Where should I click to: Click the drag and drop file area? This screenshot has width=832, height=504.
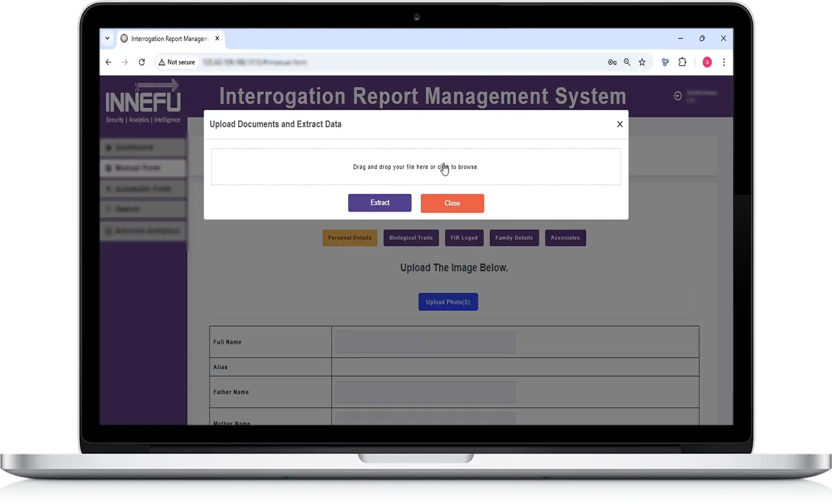click(x=416, y=167)
